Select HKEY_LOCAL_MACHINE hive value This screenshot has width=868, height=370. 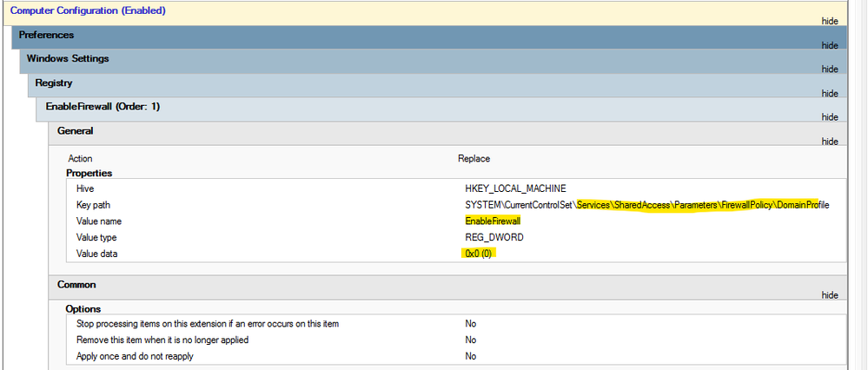pyautogui.click(x=515, y=188)
